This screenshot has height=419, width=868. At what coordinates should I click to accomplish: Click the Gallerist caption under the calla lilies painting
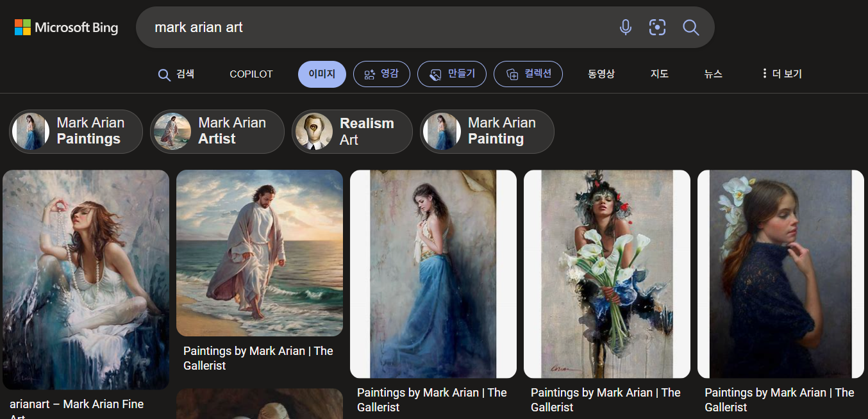click(606, 400)
